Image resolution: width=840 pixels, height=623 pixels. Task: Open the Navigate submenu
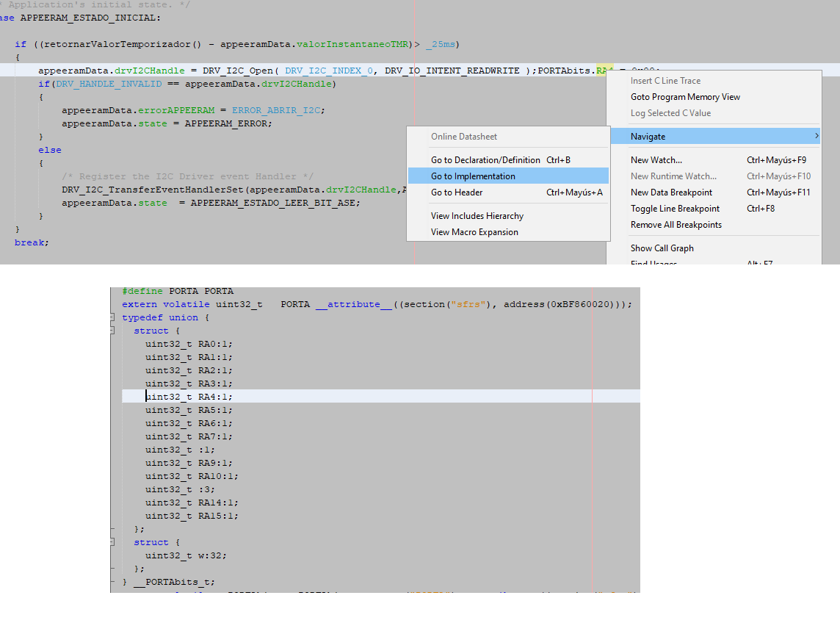pos(714,136)
